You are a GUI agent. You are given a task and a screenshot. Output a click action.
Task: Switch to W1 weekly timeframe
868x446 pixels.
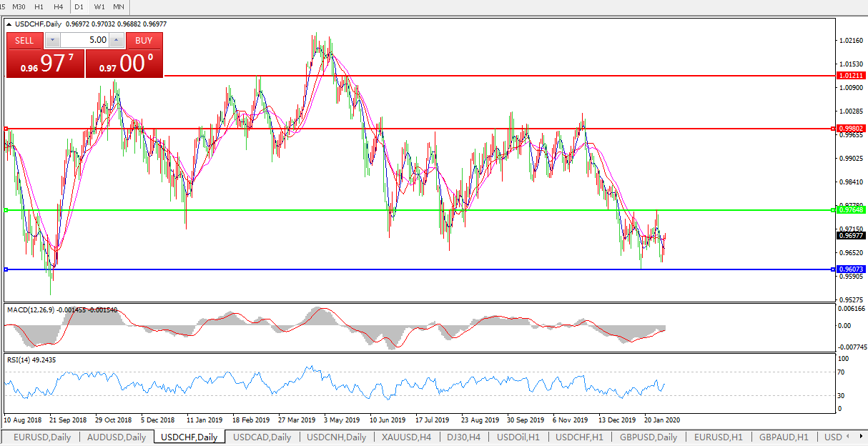99,6
